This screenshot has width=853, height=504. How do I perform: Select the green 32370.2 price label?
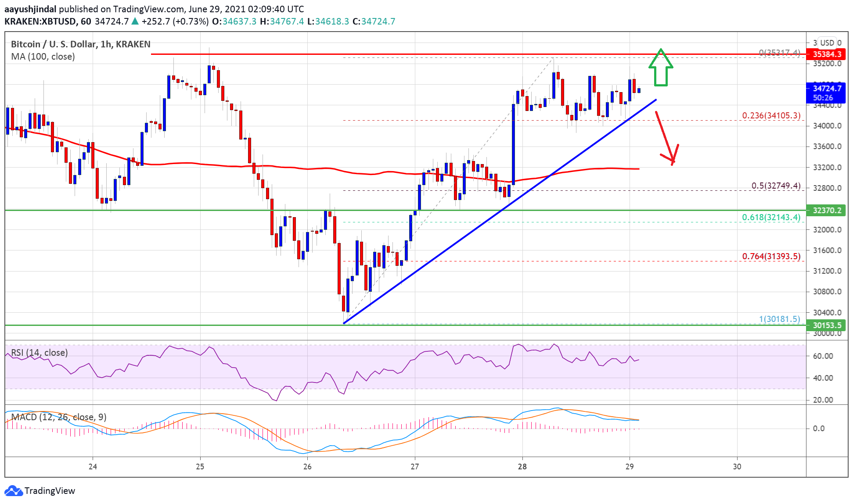(x=827, y=210)
